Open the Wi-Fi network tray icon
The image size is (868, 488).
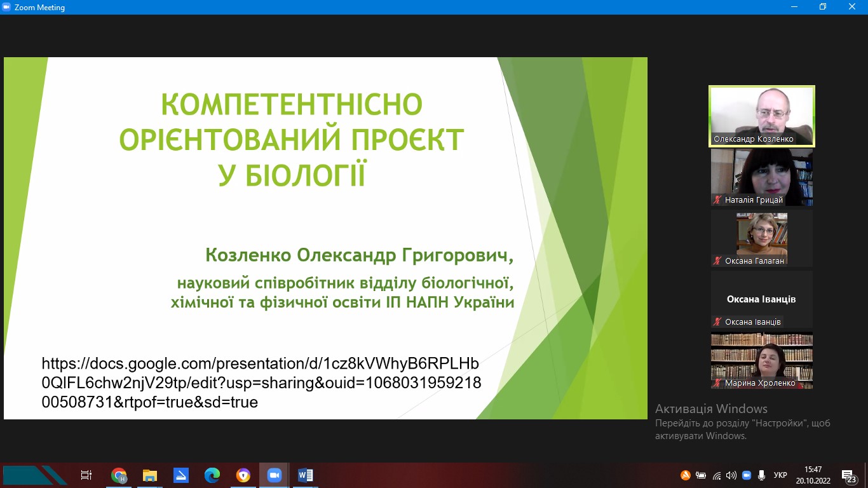pos(717,475)
